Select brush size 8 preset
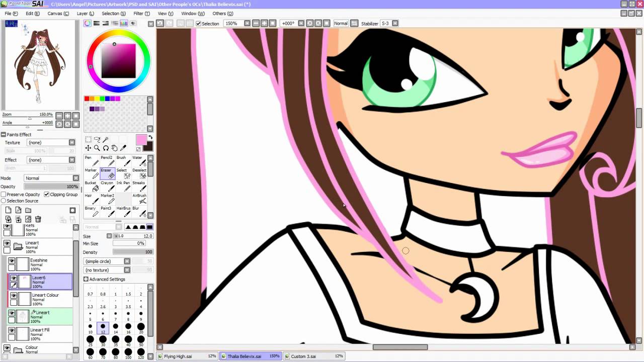 [x=128, y=316]
